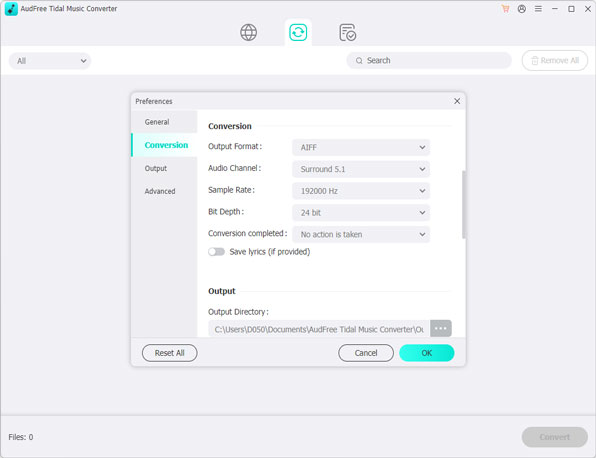Click the search magnifier icon

pos(359,60)
